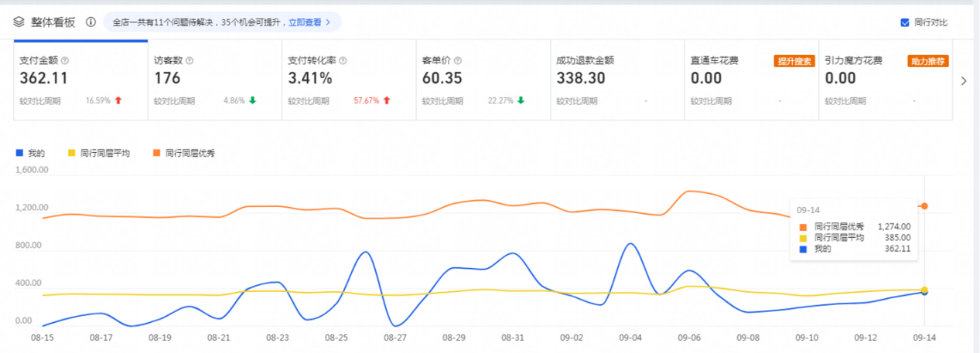Open the 立即查看 link
980x353 pixels.
click(309, 22)
